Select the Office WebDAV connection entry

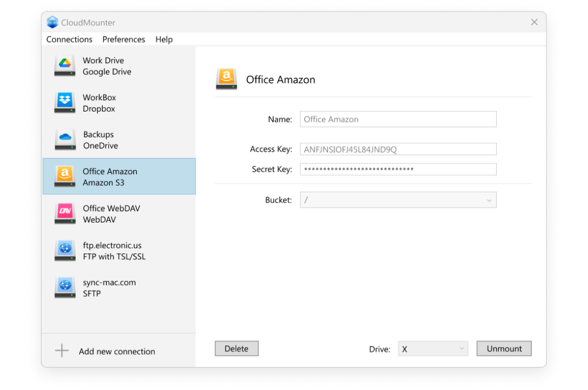(118, 213)
